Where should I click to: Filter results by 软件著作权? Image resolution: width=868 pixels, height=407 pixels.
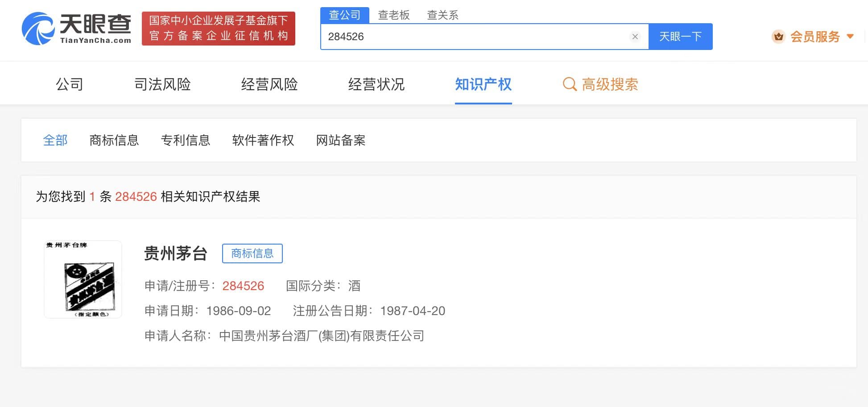pyautogui.click(x=263, y=140)
